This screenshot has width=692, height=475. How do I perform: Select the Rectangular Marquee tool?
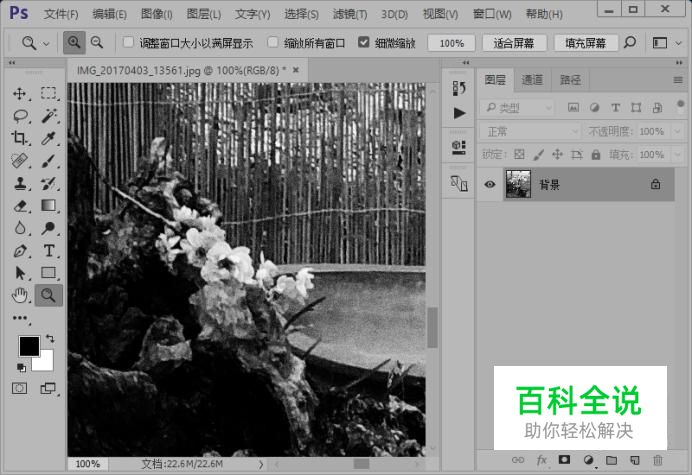point(48,93)
